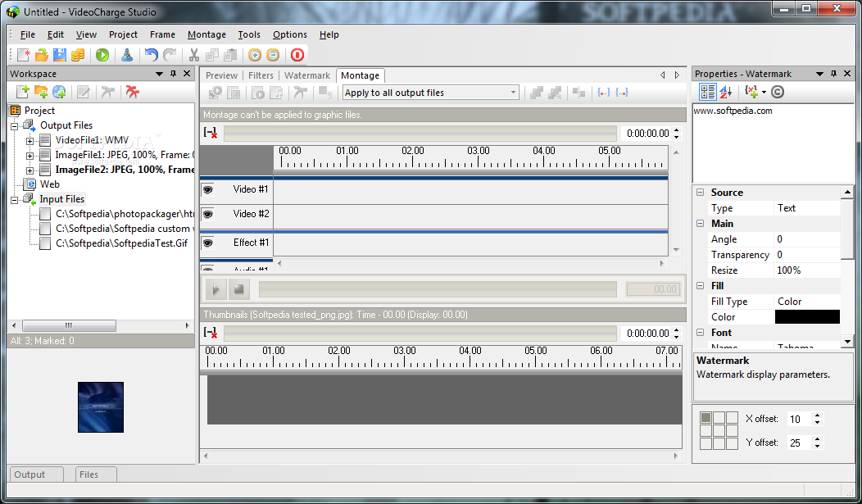
Task: Insert the copyright symbol in the watermark
Action: (x=778, y=92)
